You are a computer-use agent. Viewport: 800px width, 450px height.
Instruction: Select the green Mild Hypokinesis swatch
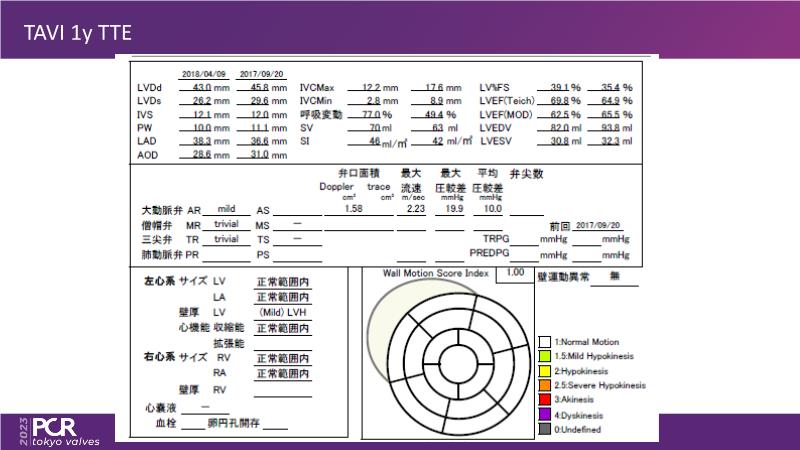545,356
